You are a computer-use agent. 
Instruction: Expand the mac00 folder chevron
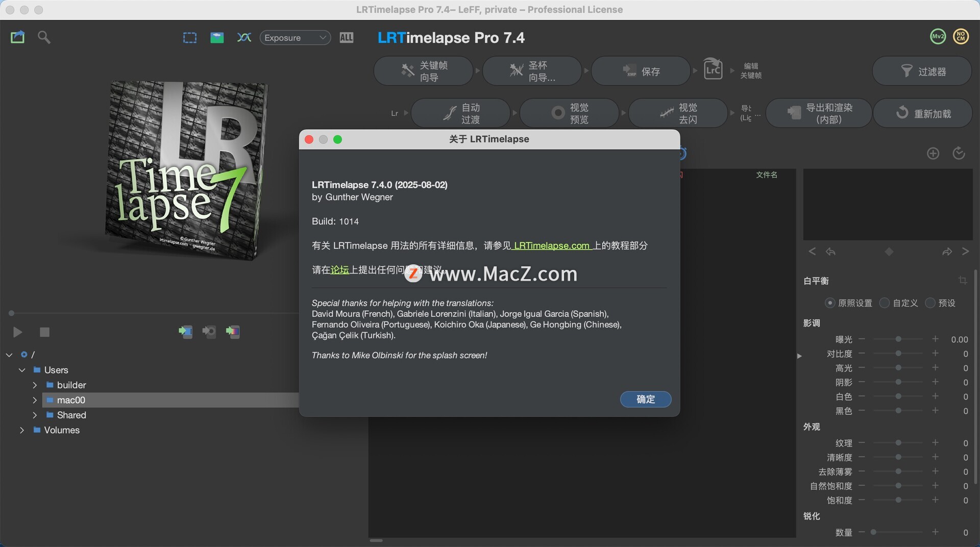pyautogui.click(x=35, y=400)
